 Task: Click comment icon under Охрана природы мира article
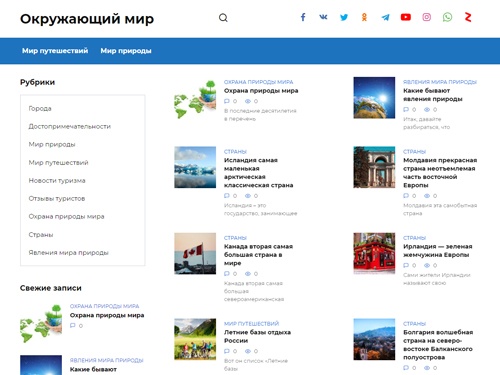pyautogui.click(x=227, y=101)
